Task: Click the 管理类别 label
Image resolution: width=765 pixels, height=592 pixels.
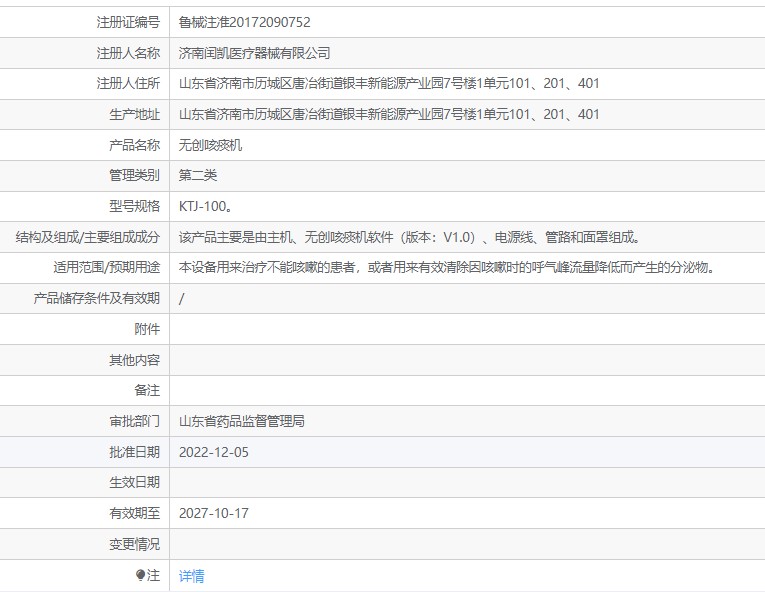Action: 135,175
